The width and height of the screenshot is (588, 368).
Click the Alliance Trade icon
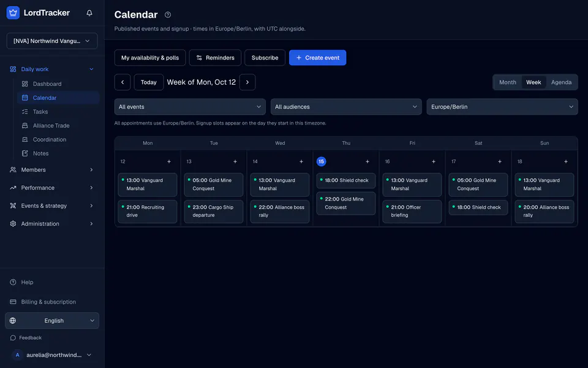24,125
